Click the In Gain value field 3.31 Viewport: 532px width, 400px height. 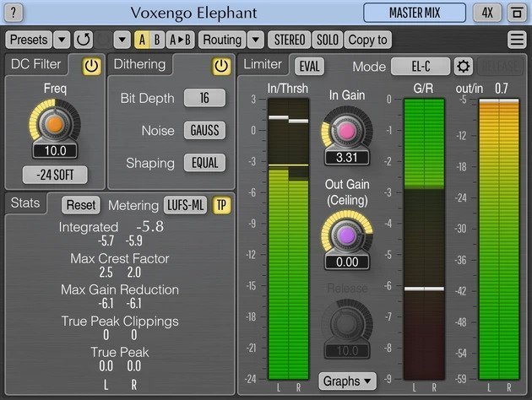pos(346,158)
